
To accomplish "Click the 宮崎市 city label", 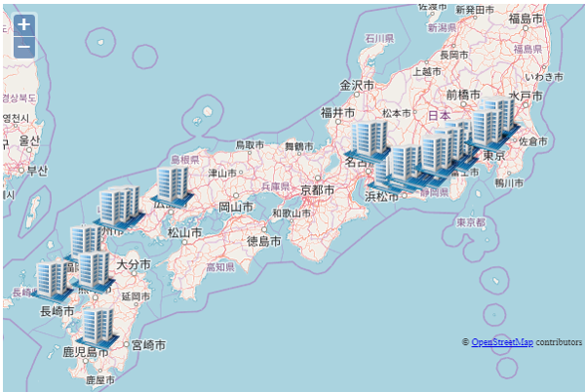I will pyautogui.click(x=148, y=344).
